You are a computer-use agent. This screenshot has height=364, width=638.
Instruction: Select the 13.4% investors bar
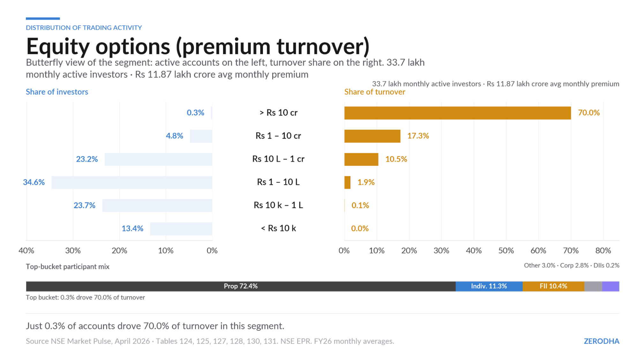(181, 229)
